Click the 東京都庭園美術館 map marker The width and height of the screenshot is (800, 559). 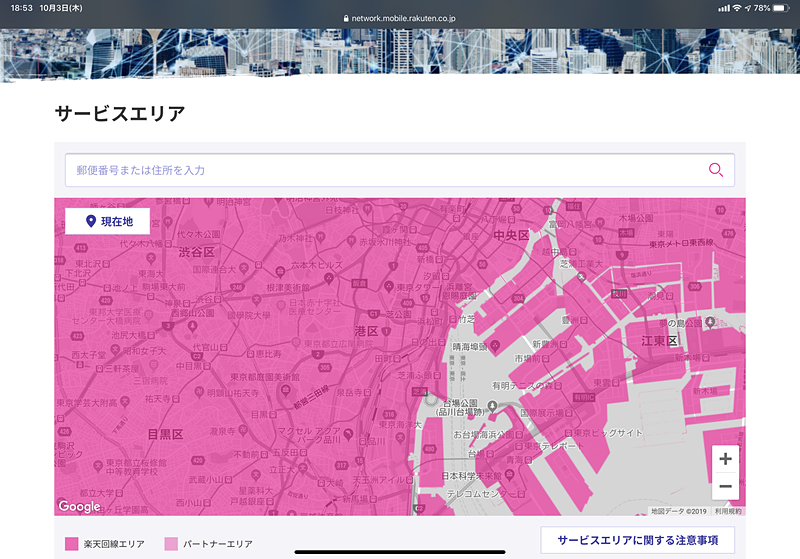[x=286, y=391]
